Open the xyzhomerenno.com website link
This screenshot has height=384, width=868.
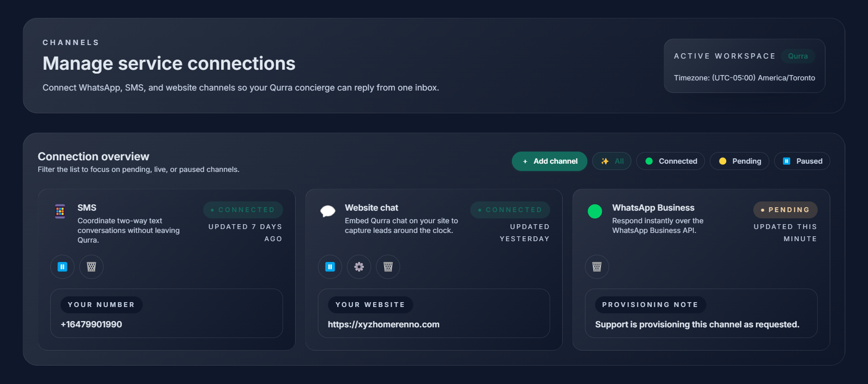(384, 324)
